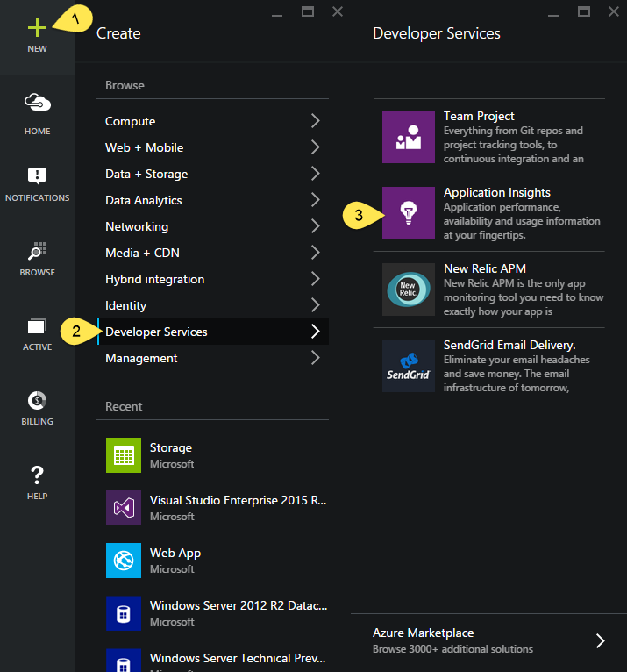Viewport: 627px width, 672px height.
Task: Select the SendGrid logo icon
Action: coord(409,366)
